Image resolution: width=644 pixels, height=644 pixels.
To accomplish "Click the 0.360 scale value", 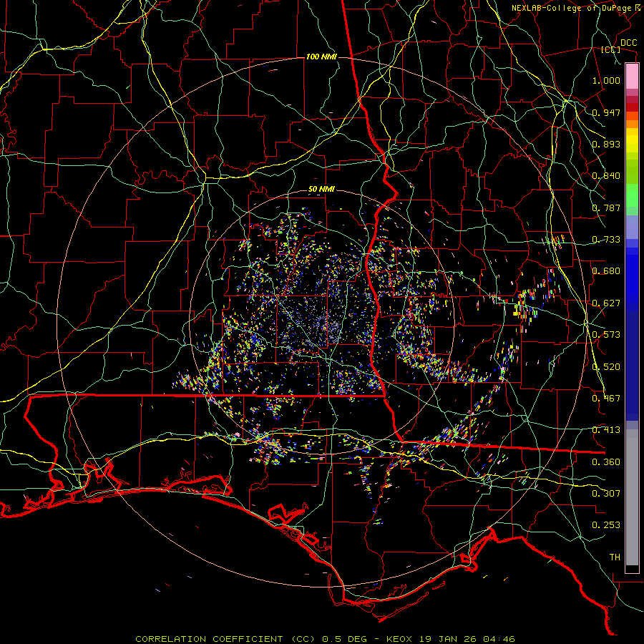I will coord(606,462).
